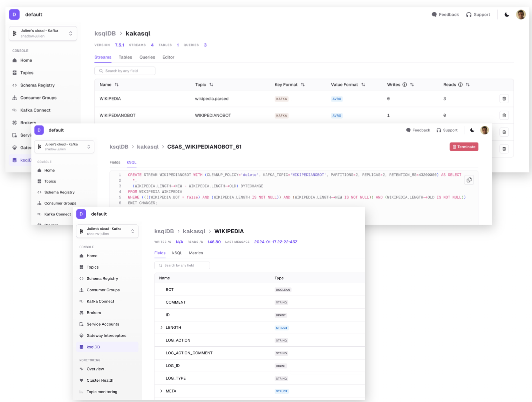This screenshot has height=402, width=532.
Task: Open Gateway Interceptors in front window sidebar
Action: (x=107, y=335)
